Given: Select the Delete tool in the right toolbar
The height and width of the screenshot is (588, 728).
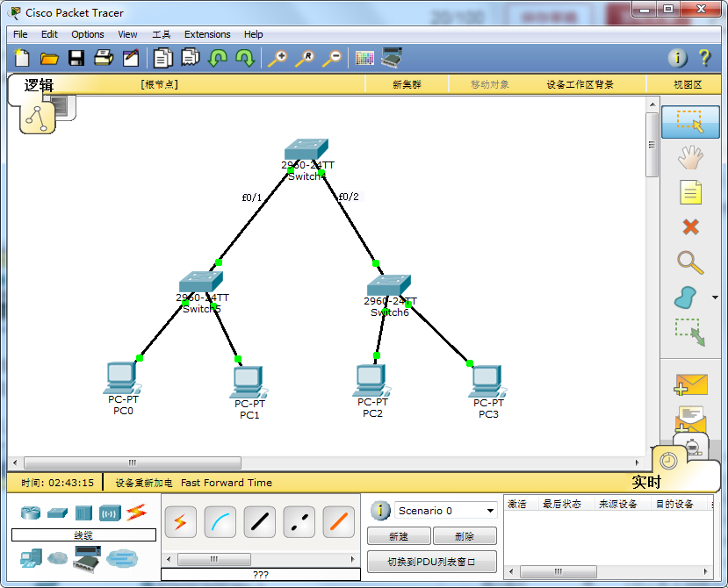Looking at the screenshot, I should click(x=690, y=227).
